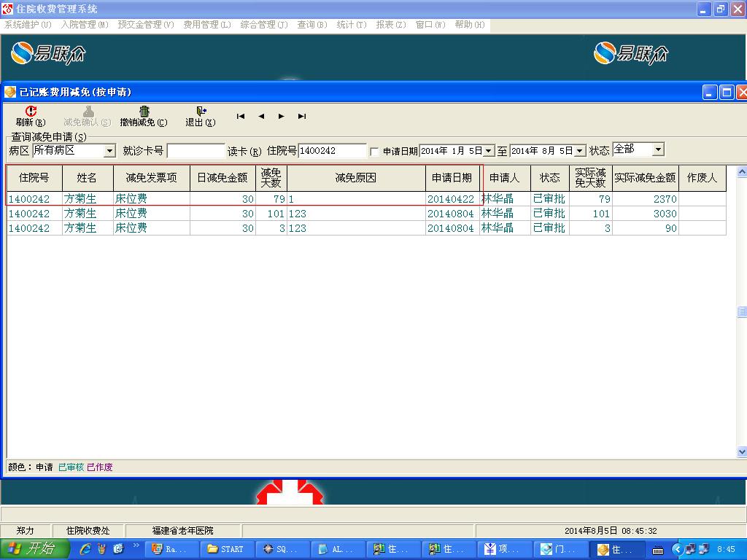Open the 病区 所有病区 dropdown
This screenshot has width=747, height=560.
pos(109,151)
